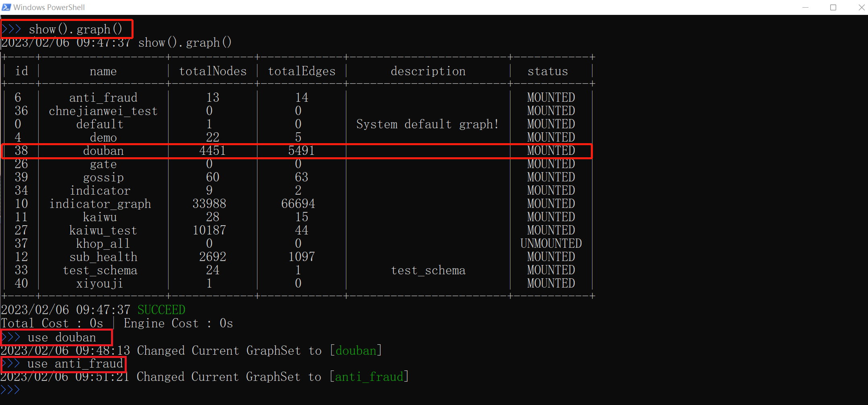Click indicator_graph's totalEdges value 66694
This screenshot has height=405, width=868.
pos(298,204)
